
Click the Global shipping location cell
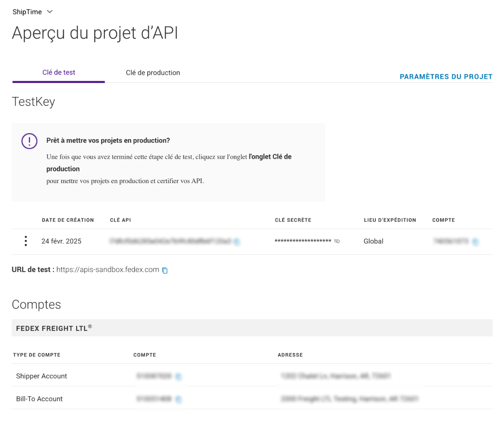pos(373,241)
